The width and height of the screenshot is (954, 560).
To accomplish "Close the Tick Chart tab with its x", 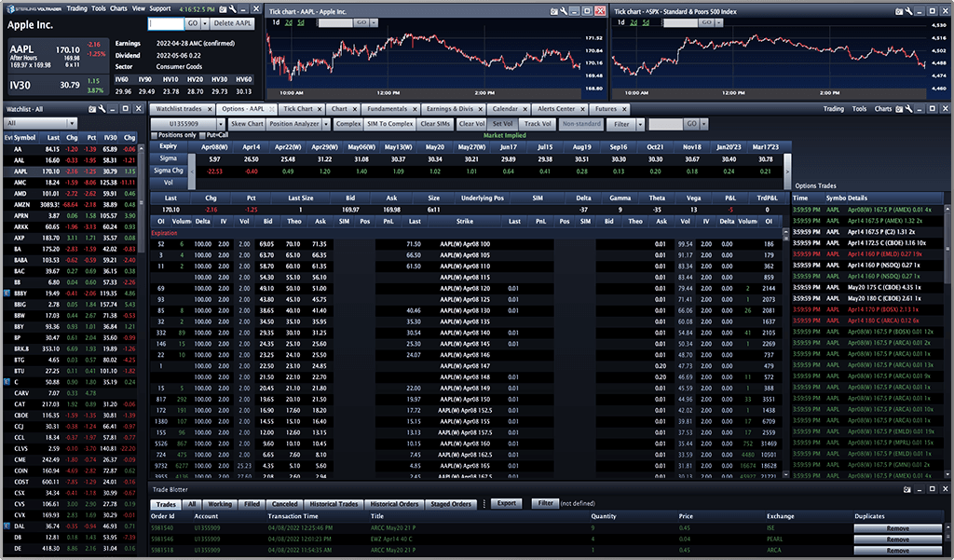I will pos(320,110).
